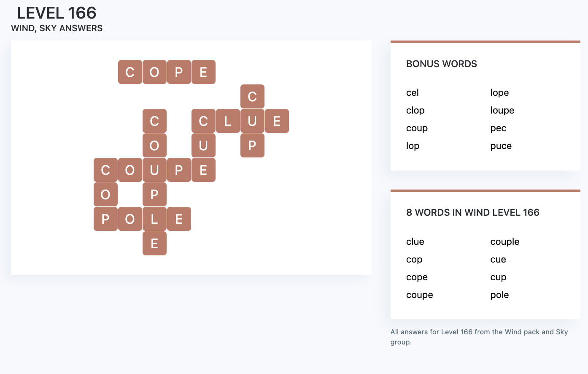588x374 pixels.
Task: Click the bonus word "loupe"
Action: coord(502,111)
